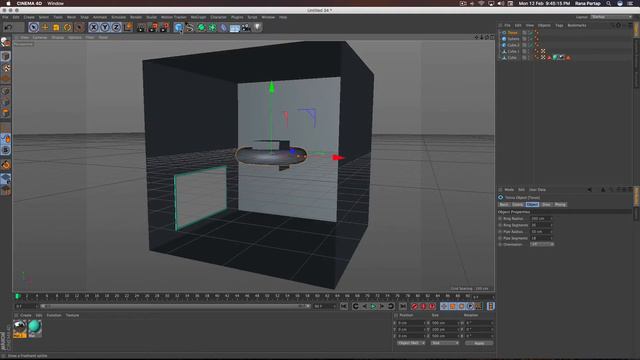Select Cube.2 in Object Manager
The width and height of the screenshot is (640, 360).
pos(513,45)
